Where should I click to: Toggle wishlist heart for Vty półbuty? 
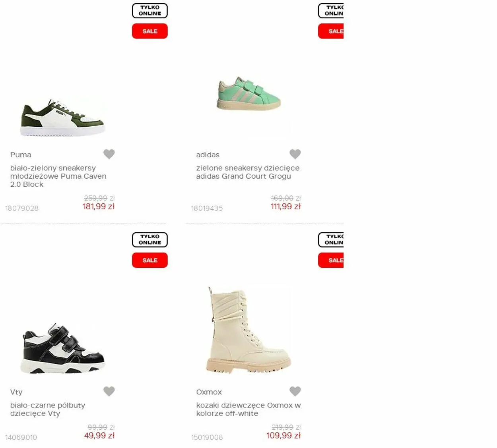point(109,391)
